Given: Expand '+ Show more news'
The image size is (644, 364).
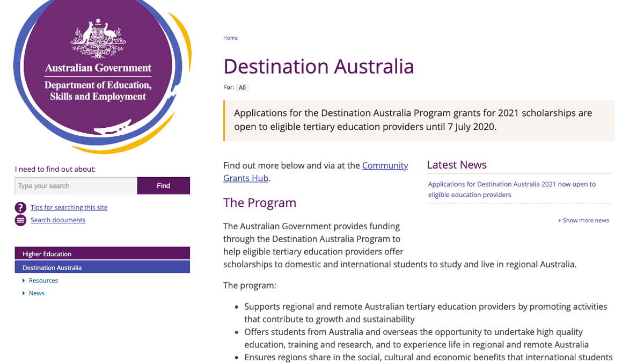Looking at the screenshot, I should point(583,221).
